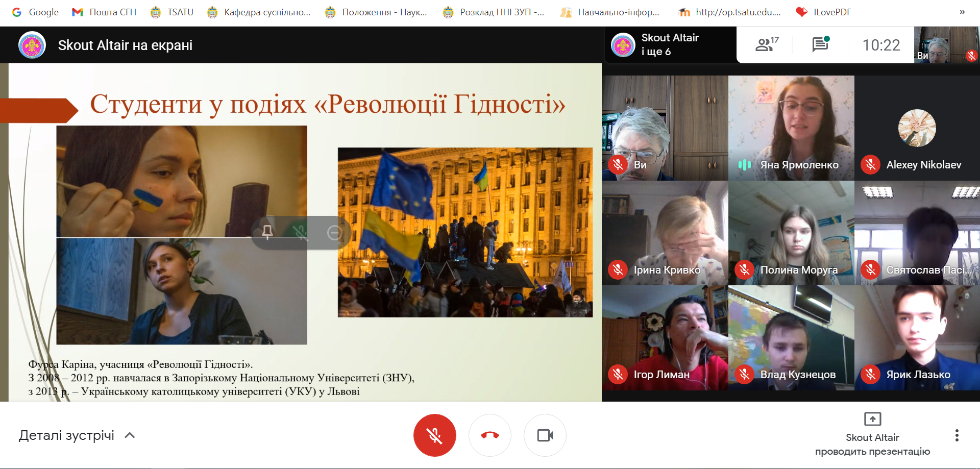980x469 pixels.
Task: Click Skout Altair проводить презентацію button
Action: click(872, 435)
